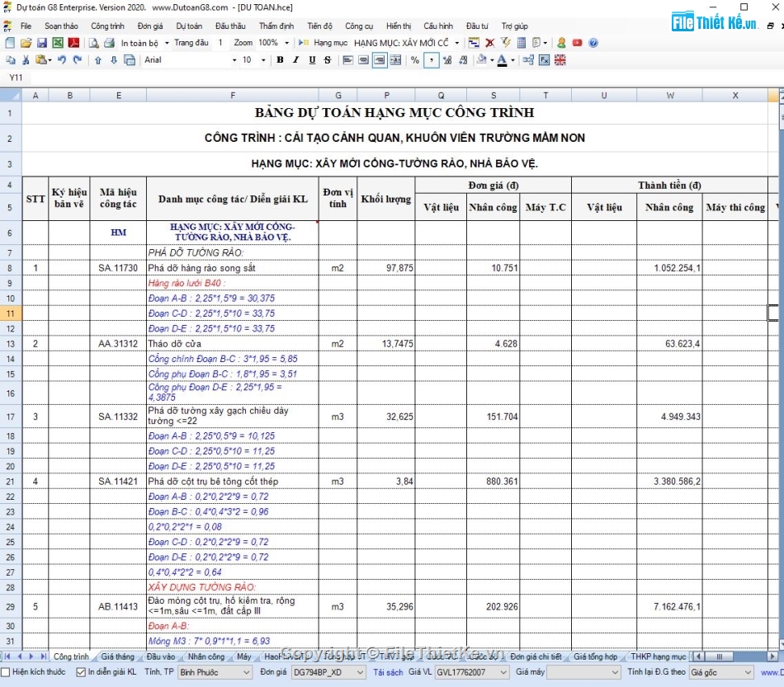Click the user account icon
Screen dimensions: 784x687
(x=561, y=43)
